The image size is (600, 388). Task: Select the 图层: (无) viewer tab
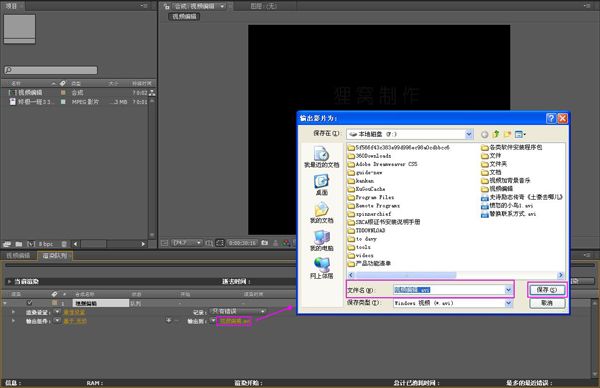264,6
